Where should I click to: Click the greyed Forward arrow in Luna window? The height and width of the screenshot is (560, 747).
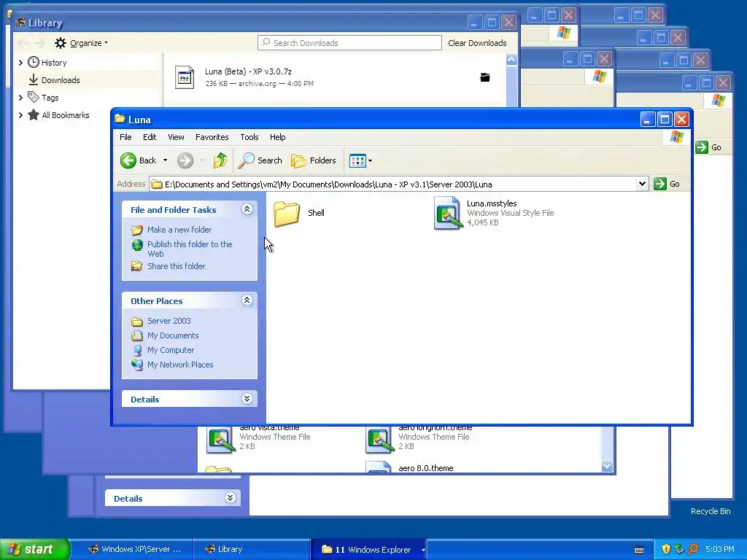coord(185,160)
